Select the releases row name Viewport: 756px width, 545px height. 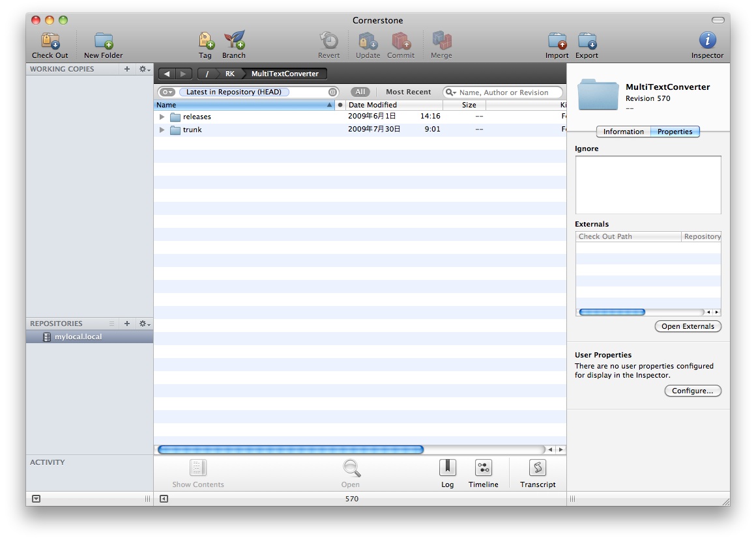(197, 117)
